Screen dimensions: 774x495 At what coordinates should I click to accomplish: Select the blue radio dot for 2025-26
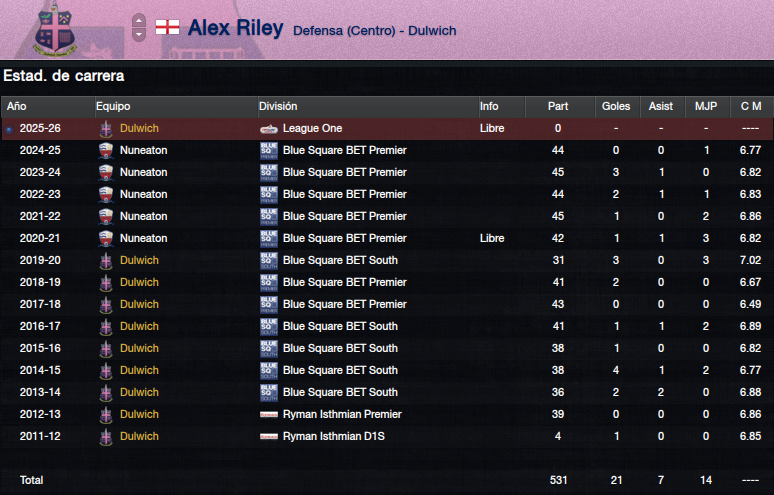9,129
